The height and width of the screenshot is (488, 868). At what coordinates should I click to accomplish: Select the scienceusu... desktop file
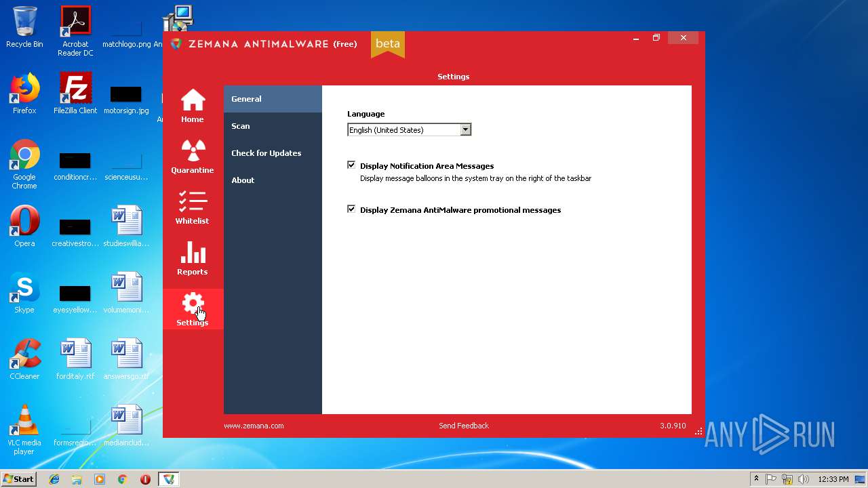pos(126,165)
